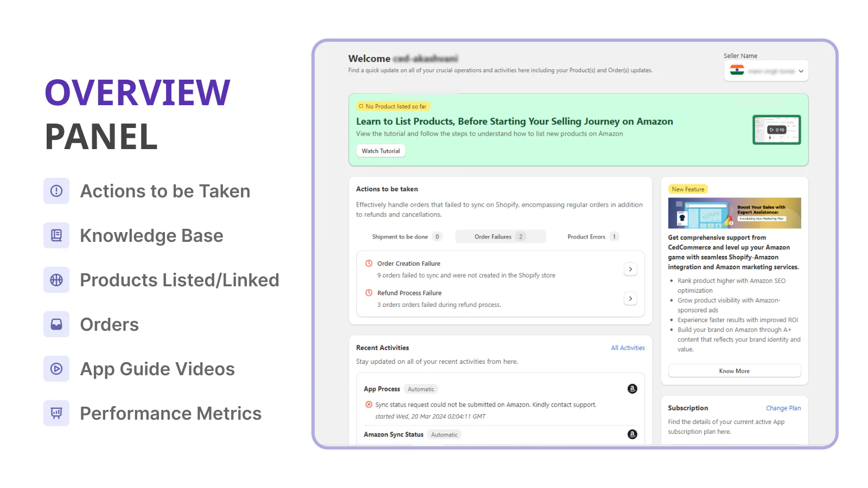Screen dimensions: 868x488
Task: Click the Indian flag in the Seller Name selector
Action: (x=737, y=70)
